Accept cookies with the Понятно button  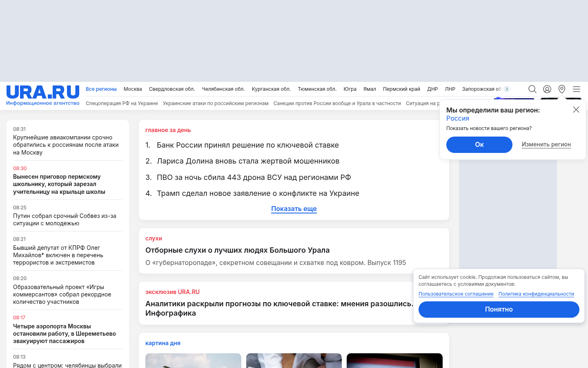[x=499, y=310]
